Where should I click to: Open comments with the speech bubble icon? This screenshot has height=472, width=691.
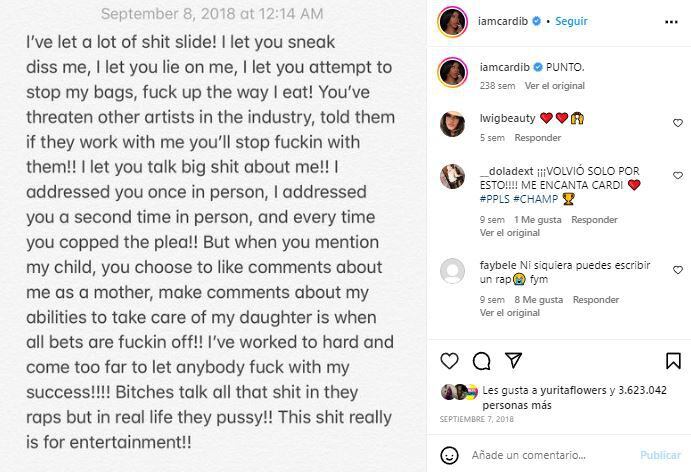click(x=481, y=360)
